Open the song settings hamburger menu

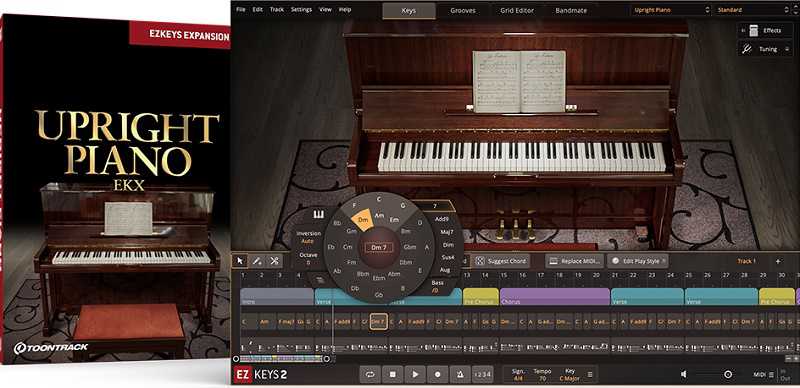[x=590, y=374]
